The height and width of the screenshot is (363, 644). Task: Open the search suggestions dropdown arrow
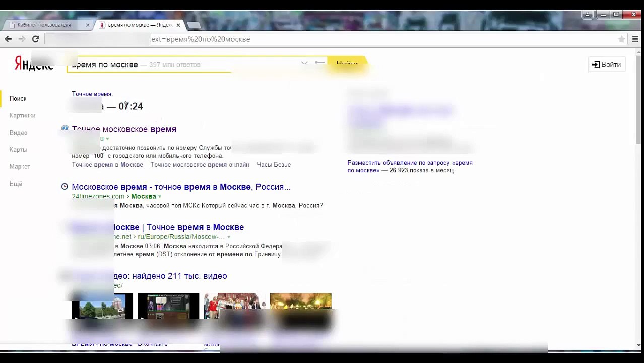point(304,63)
